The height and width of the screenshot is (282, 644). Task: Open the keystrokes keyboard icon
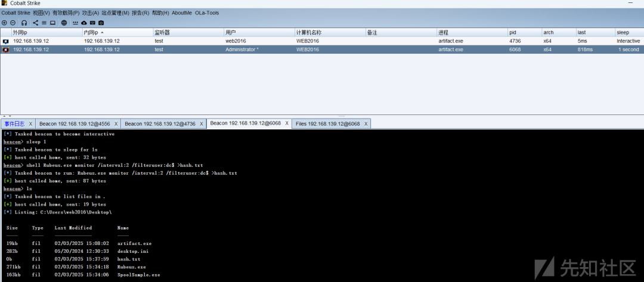(92, 23)
